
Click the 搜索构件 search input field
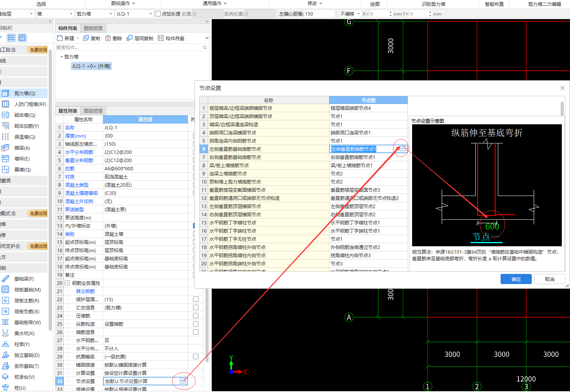129,48
